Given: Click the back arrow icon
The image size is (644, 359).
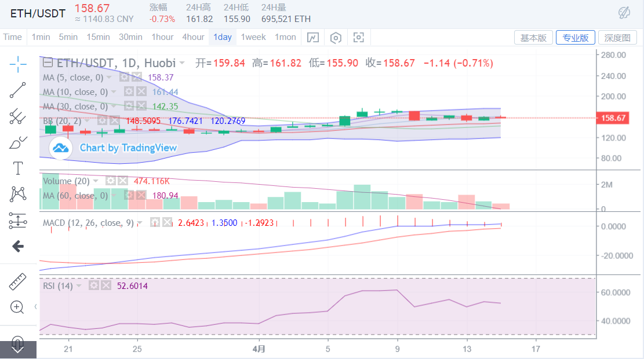Looking at the screenshot, I should coord(17,246).
